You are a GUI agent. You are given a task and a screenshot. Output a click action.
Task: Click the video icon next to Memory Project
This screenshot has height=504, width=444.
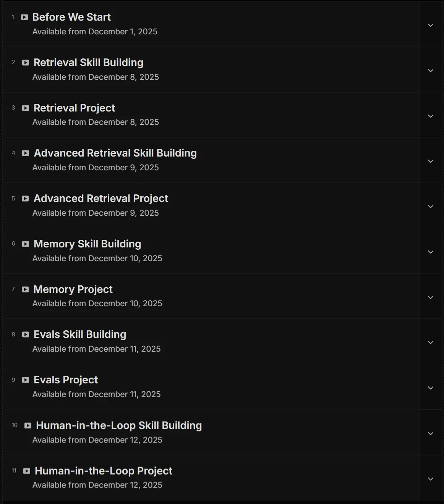tap(25, 289)
